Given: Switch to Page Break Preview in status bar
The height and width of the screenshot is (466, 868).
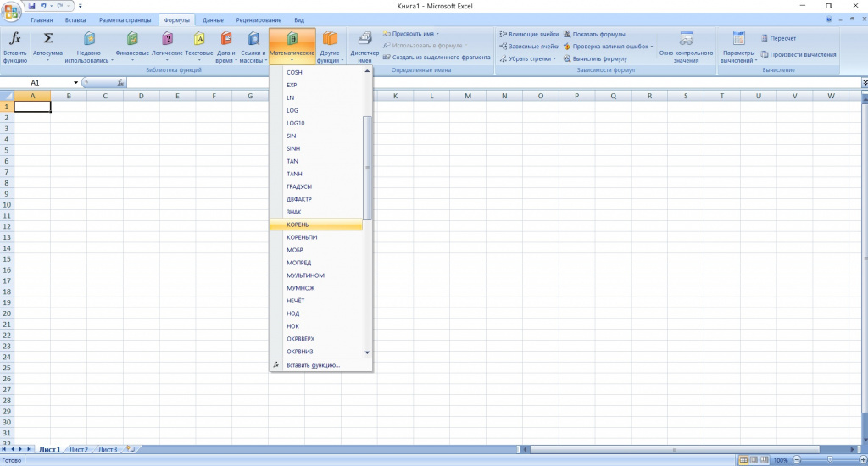Looking at the screenshot, I should 765,460.
